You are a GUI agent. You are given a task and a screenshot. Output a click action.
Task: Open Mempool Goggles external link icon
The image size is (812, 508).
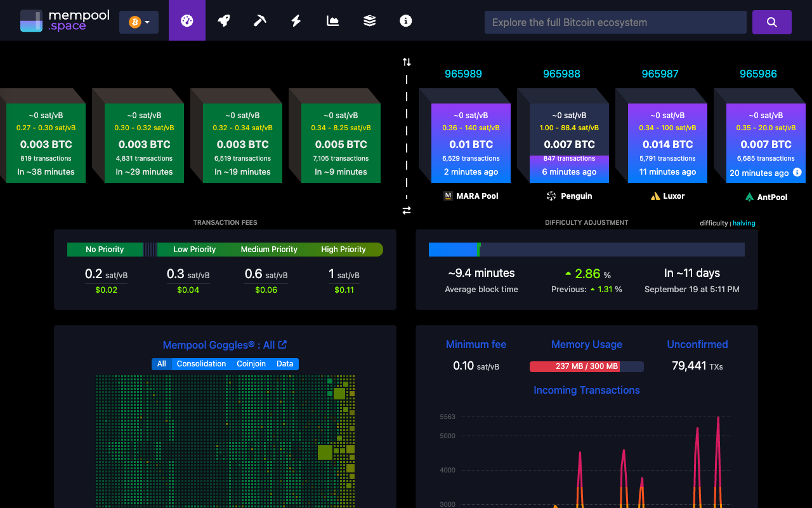tap(283, 344)
